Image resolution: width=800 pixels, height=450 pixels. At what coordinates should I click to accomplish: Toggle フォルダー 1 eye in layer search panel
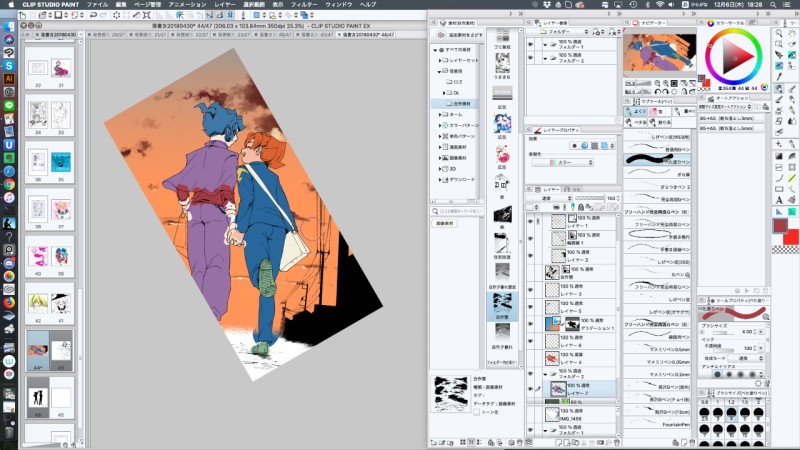click(x=531, y=44)
